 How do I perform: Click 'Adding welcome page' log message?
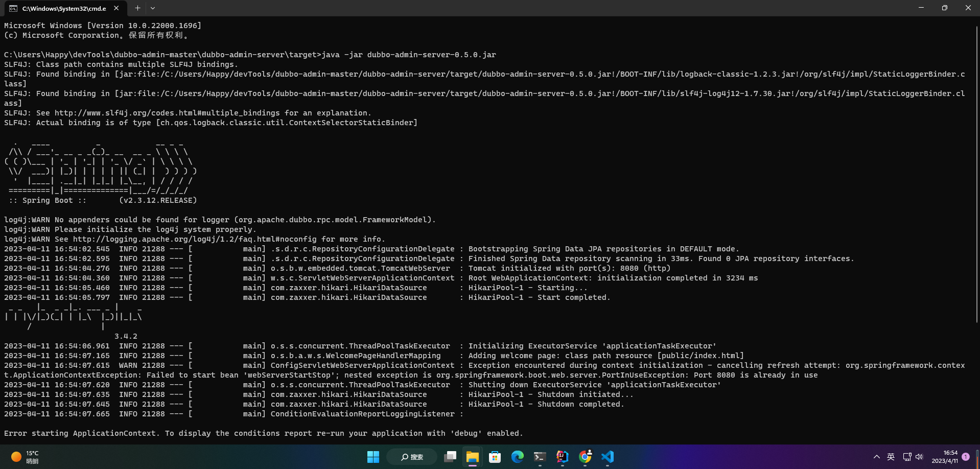[606, 356]
